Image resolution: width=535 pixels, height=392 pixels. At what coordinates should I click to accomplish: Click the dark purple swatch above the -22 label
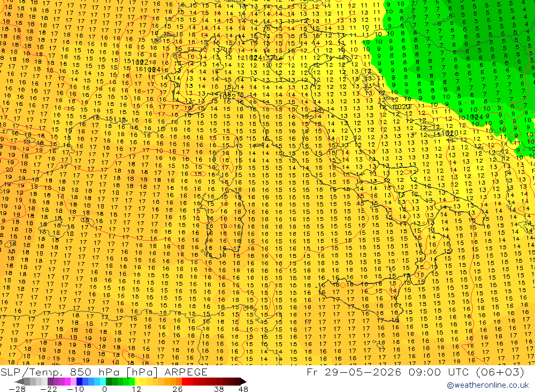pos(50,381)
